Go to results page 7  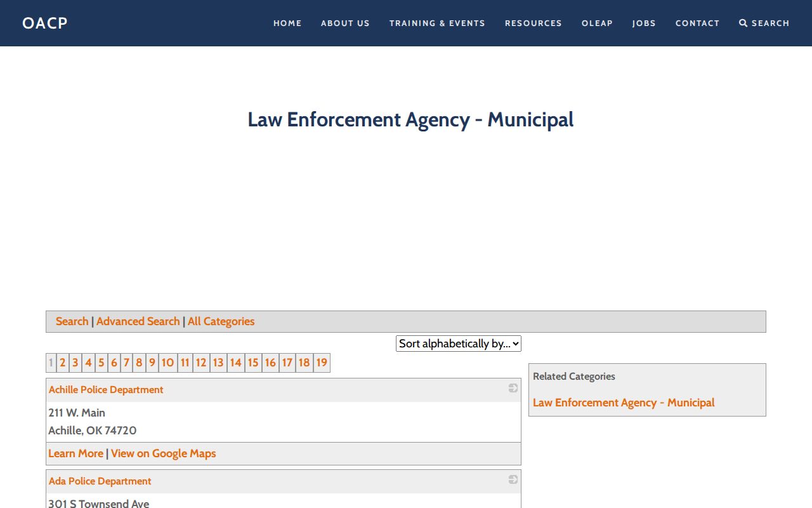click(126, 363)
